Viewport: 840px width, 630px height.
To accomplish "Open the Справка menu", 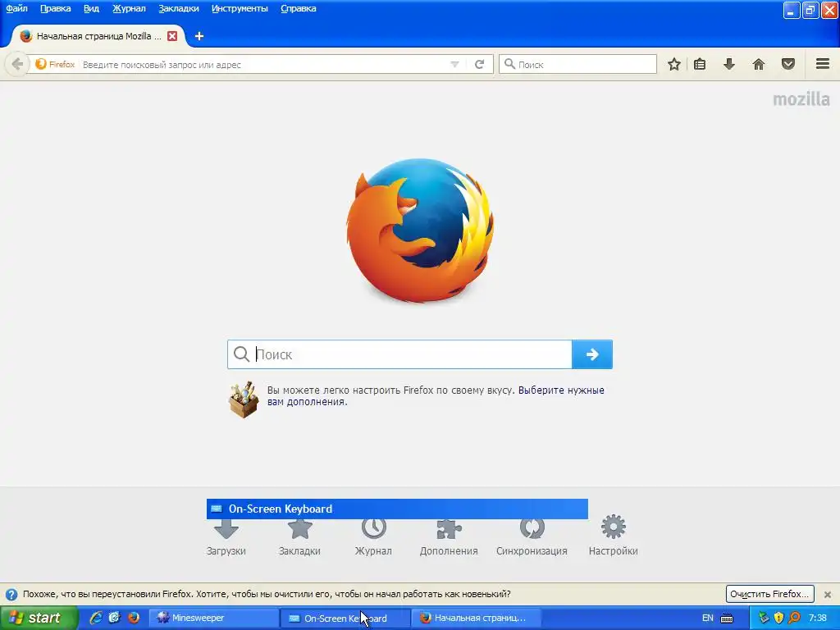I will click(x=299, y=8).
